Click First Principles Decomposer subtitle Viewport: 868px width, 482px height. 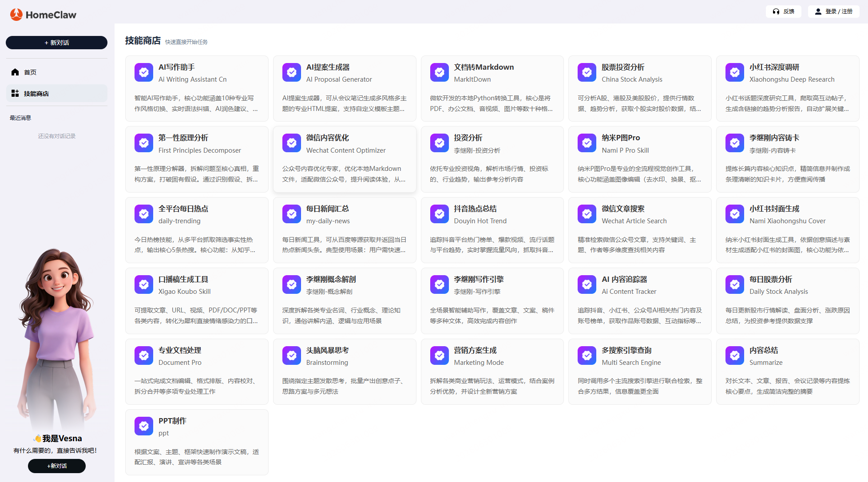click(200, 150)
